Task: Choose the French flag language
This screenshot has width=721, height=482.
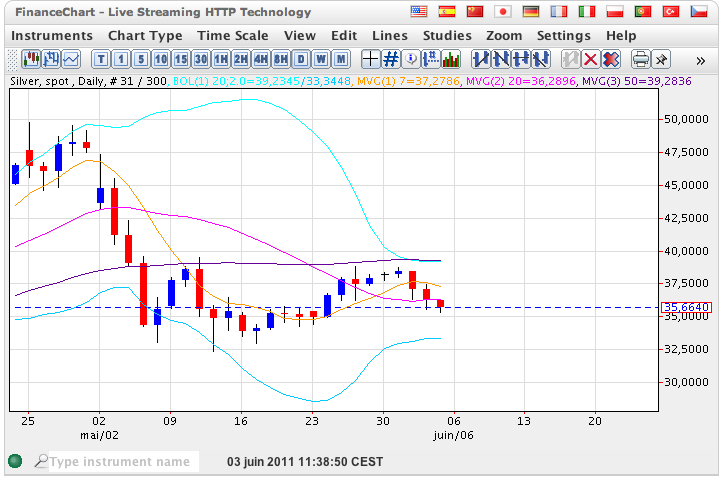Action: click(x=559, y=12)
